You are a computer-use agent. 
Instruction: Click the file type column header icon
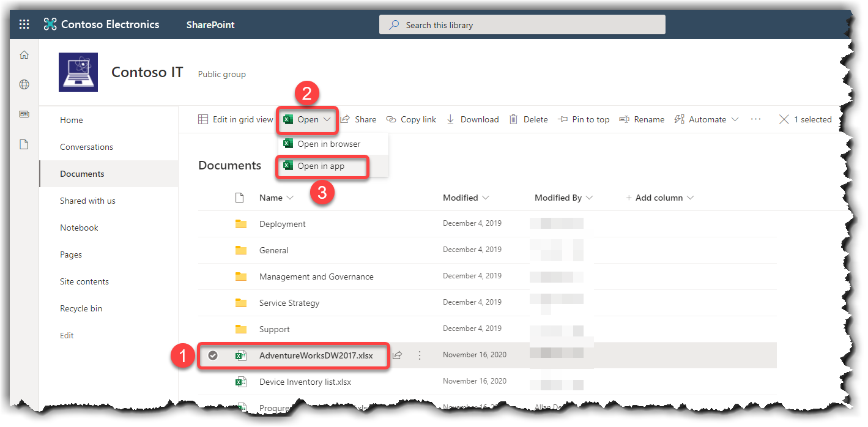pos(240,198)
